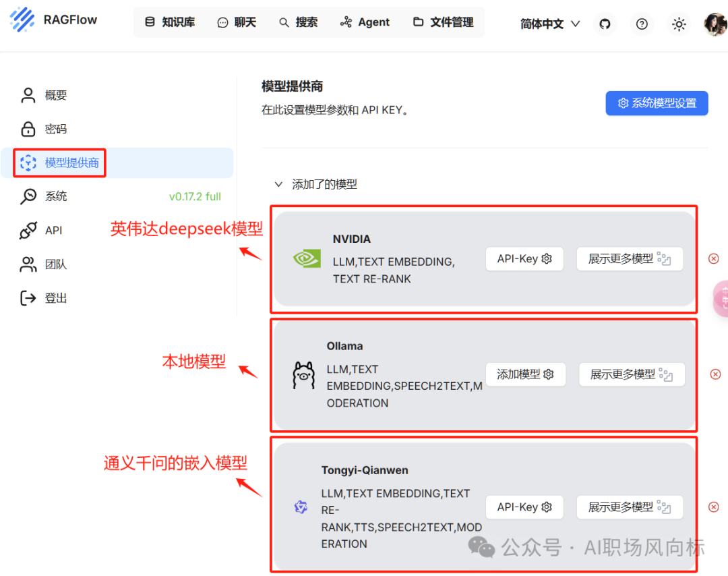Screen dimensions: 728x576
Task: Expand Tongyi-Qianwen 展示更多模型
Action: [x=629, y=507]
